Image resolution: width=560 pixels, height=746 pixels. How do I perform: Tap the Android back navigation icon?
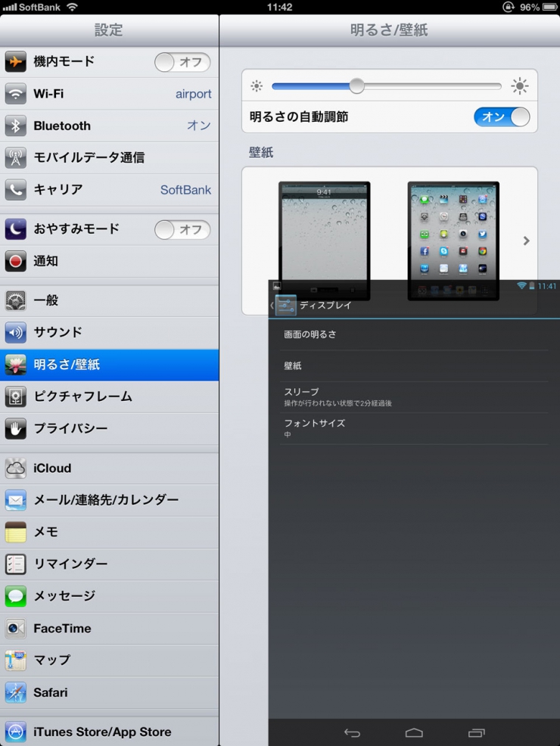click(x=352, y=733)
